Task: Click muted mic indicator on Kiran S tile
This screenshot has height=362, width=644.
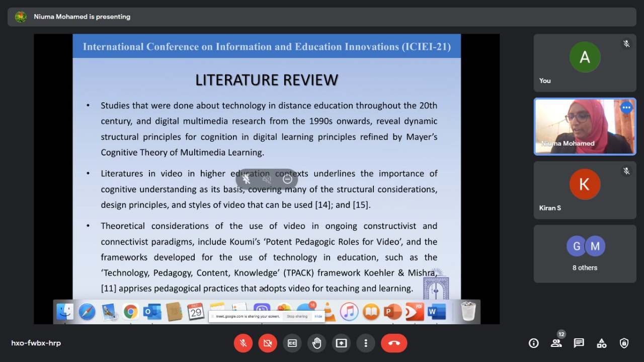Action: click(x=626, y=171)
